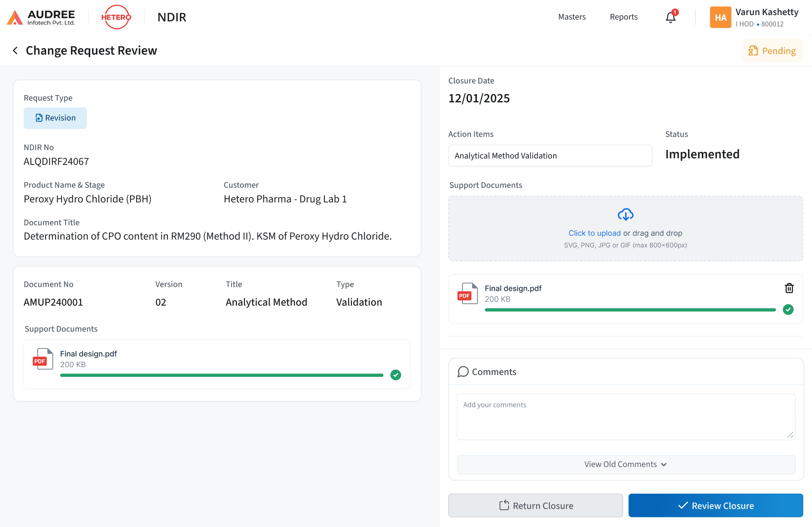Open the Reports menu
This screenshot has height=527, width=812.
coord(624,17)
